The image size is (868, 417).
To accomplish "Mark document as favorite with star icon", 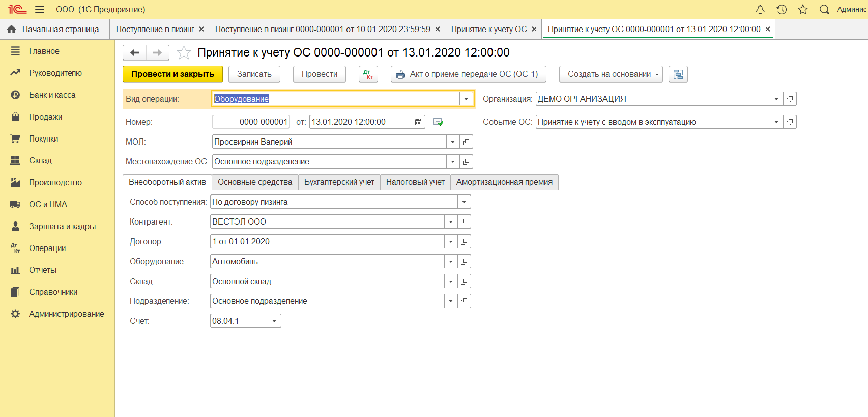I will pyautogui.click(x=184, y=52).
